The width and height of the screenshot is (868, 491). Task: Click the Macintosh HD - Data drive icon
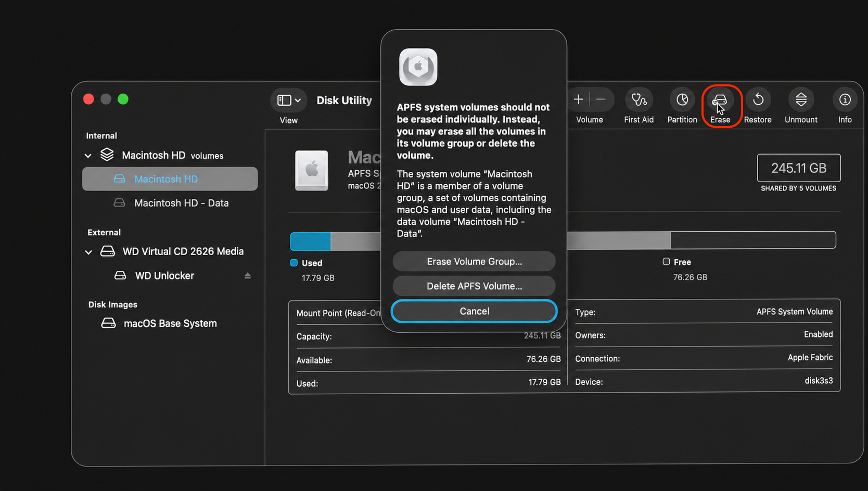tap(120, 203)
